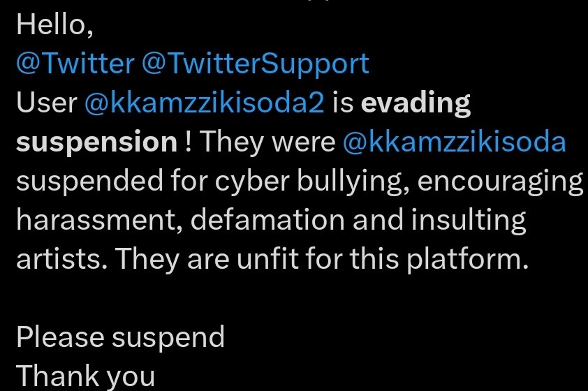This screenshot has height=391, width=588.
Task: Click the "Thank you" closing line
Action: (85, 376)
